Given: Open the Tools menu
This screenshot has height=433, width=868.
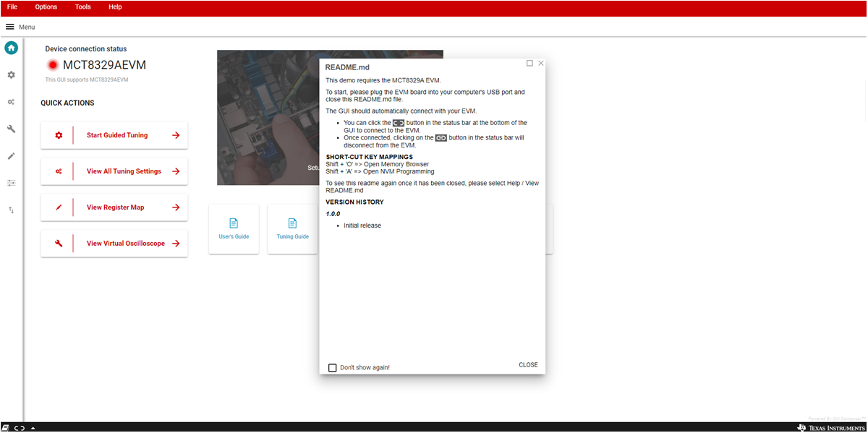Looking at the screenshot, I should [83, 7].
